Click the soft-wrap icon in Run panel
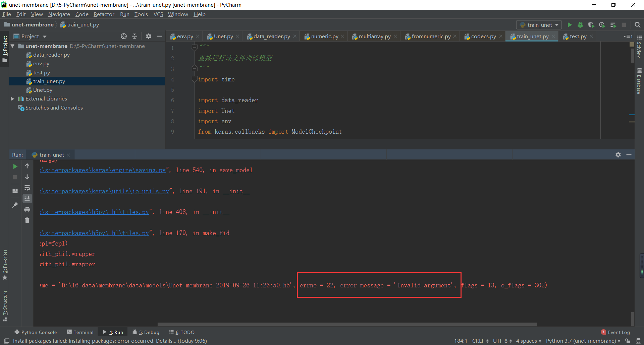This screenshot has height=345, width=644. (x=28, y=188)
